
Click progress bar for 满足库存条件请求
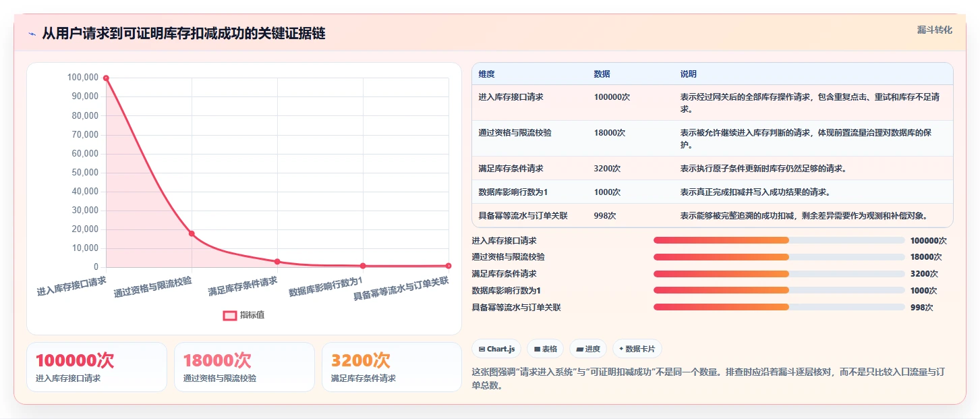[x=779, y=274]
